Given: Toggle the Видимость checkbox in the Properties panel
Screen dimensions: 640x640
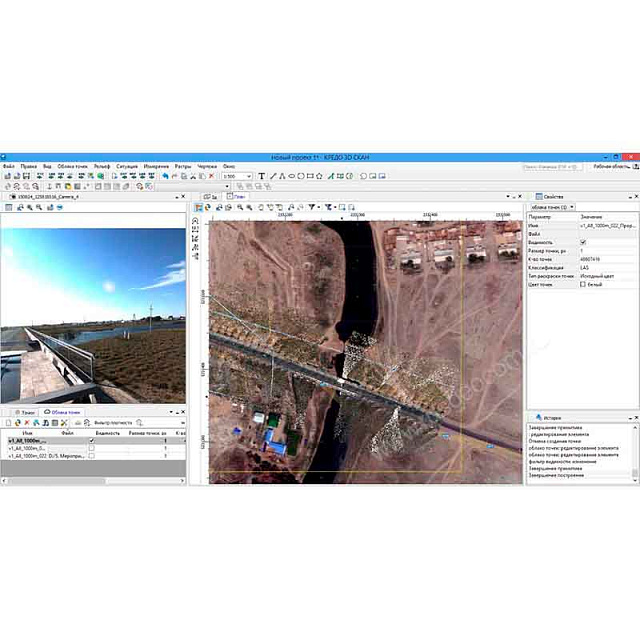Looking at the screenshot, I should tap(583, 242).
